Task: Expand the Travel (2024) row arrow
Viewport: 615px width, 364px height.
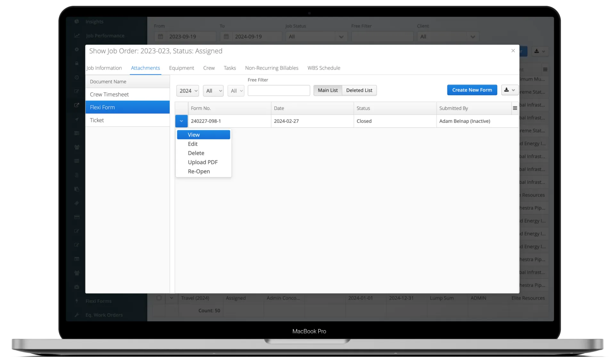Action: [x=172, y=298]
